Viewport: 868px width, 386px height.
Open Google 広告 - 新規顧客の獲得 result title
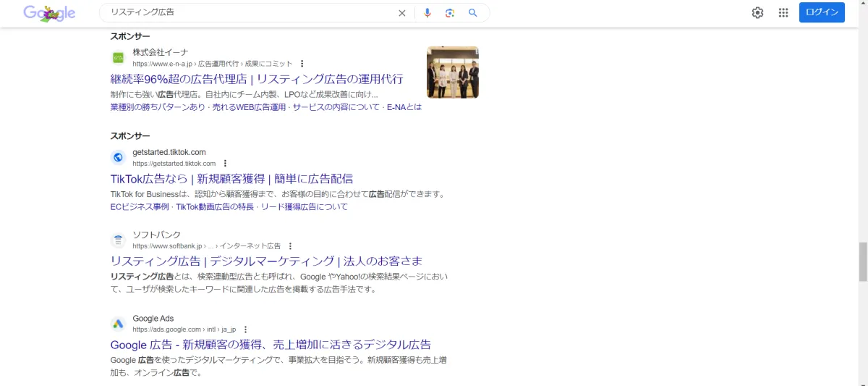(271, 344)
